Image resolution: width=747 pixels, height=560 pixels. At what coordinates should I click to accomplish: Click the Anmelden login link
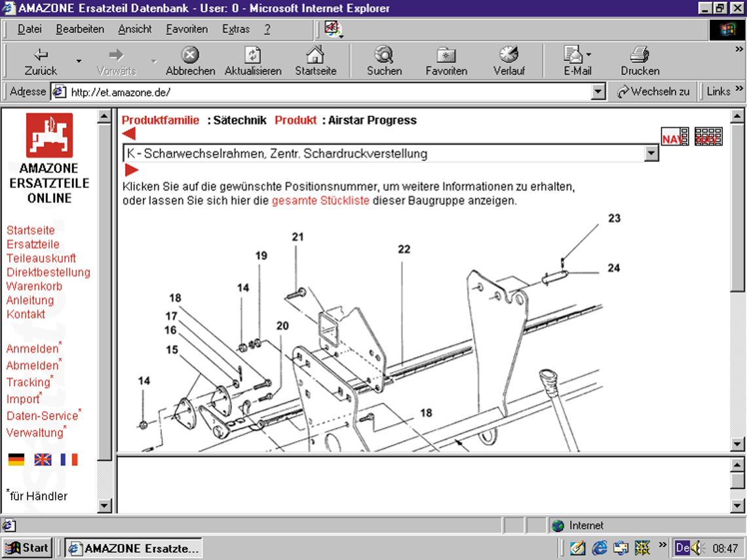click(32, 348)
